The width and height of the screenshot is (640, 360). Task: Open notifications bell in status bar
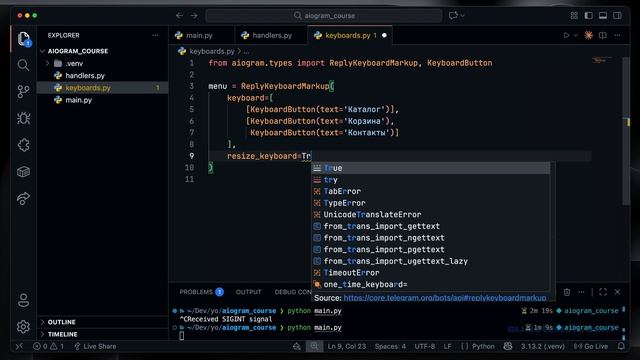point(621,347)
